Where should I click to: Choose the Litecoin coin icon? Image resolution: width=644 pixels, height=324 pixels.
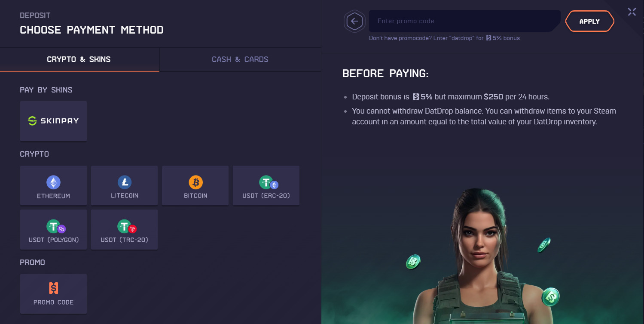pos(125,182)
